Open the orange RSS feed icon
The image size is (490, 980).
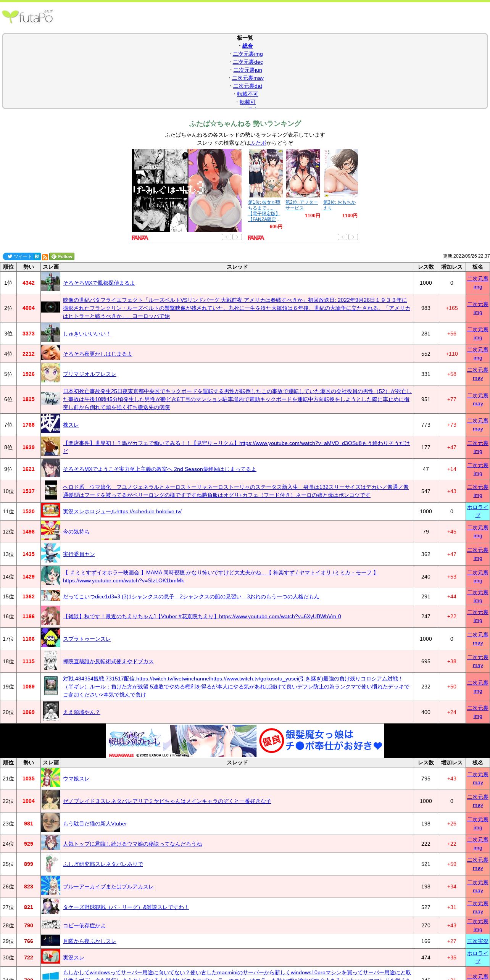pyautogui.click(x=45, y=257)
